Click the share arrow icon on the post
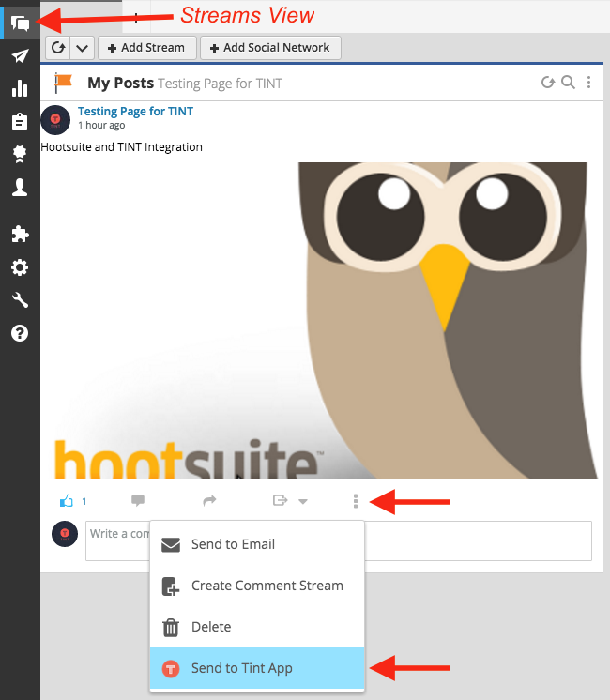610x700 pixels. (x=209, y=500)
